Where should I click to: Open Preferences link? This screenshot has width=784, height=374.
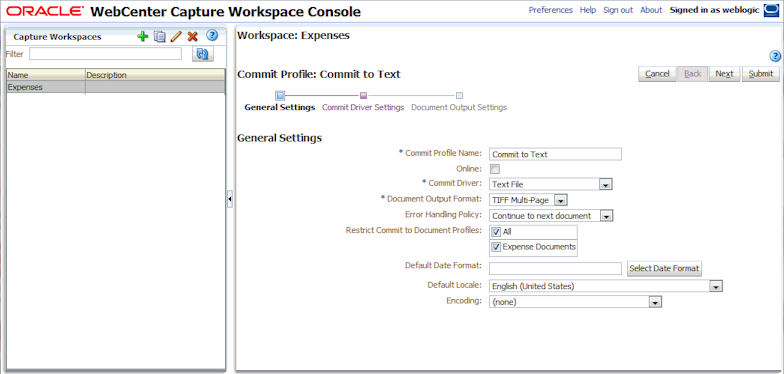point(550,10)
